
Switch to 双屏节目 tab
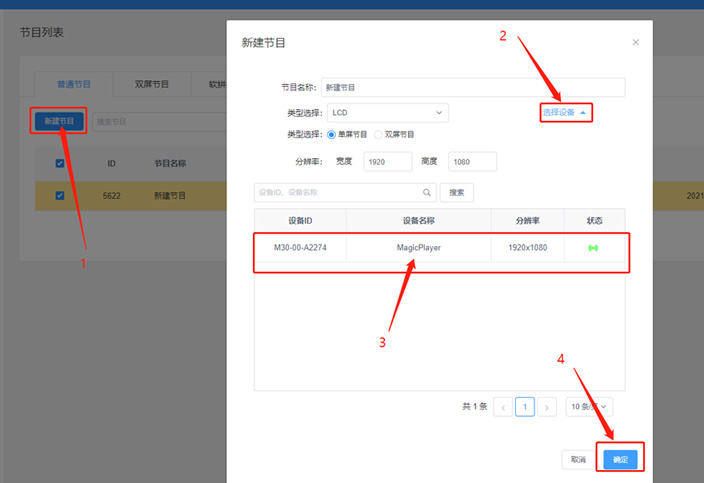(151, 85)
